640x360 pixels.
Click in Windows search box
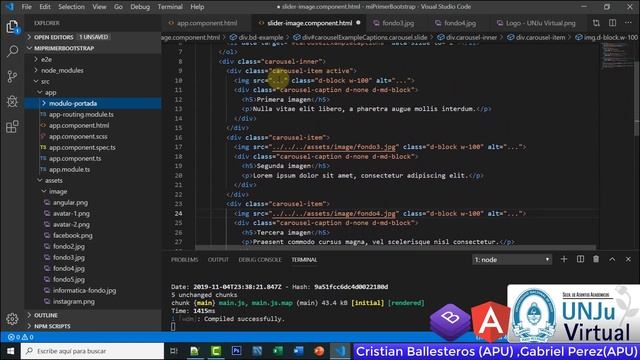[x=93, y=351]
